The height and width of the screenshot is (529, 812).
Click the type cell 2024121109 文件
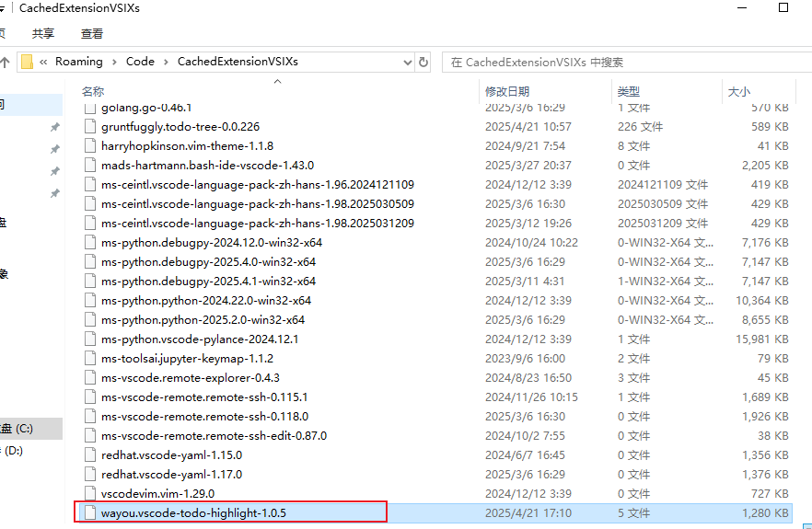tap(663, 185)
